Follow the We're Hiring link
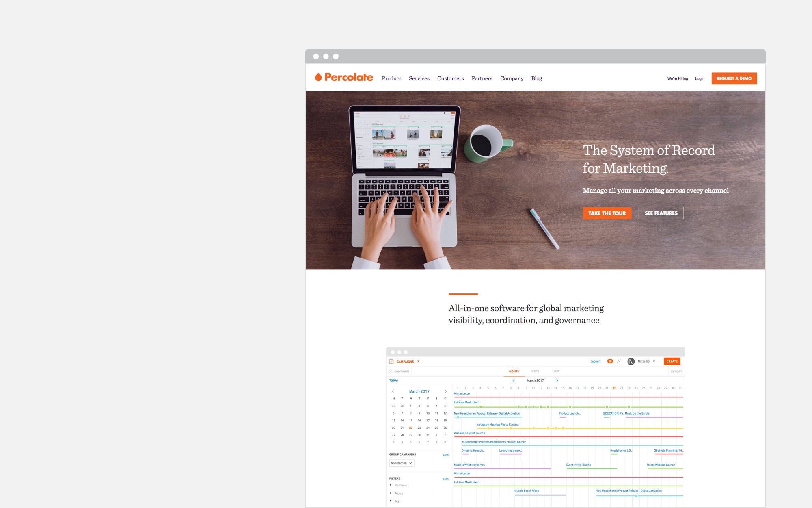812x508 pixels. tap(677, 78)
